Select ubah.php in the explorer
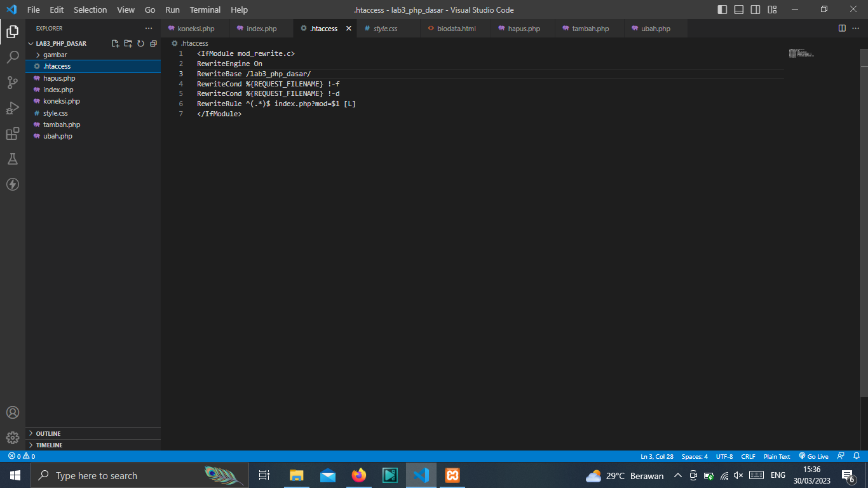This screenshot has height=488, width=868. point(93,136)
